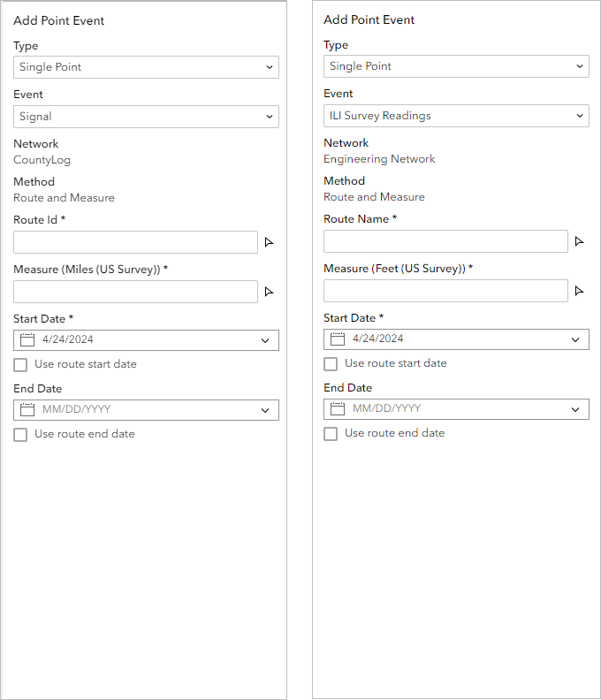
Task: Open the Event dropdown showing Signal
Action: [x=146, y=117]
